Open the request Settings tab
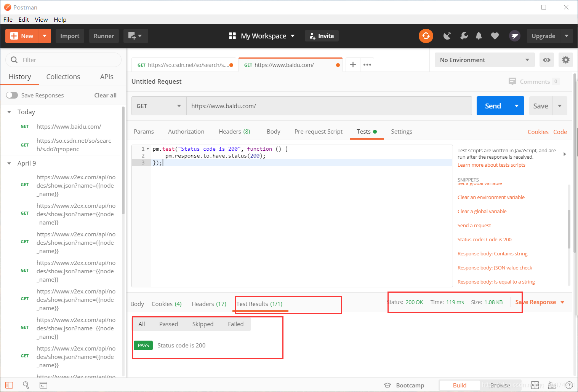The height and width of the screenshot is (392, 578). point(402,131)
